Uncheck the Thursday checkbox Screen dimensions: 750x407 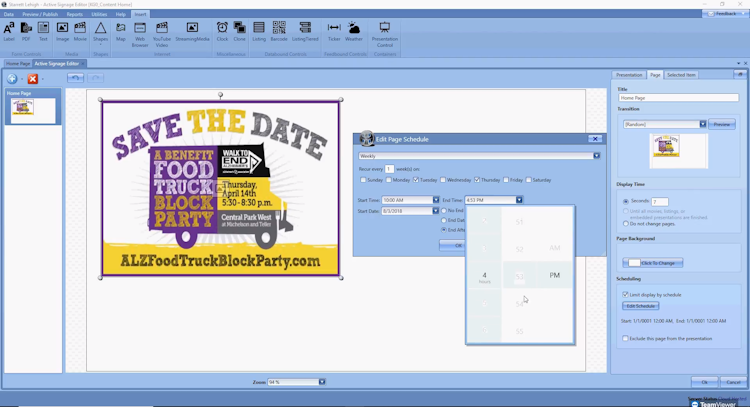(x=477, y=180)
